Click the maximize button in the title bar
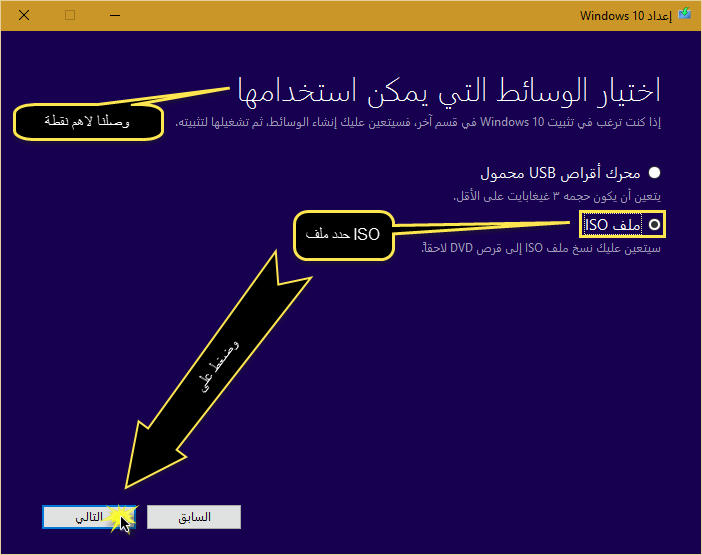This screenshot has width=702, height=555. [x=70, y=15]
